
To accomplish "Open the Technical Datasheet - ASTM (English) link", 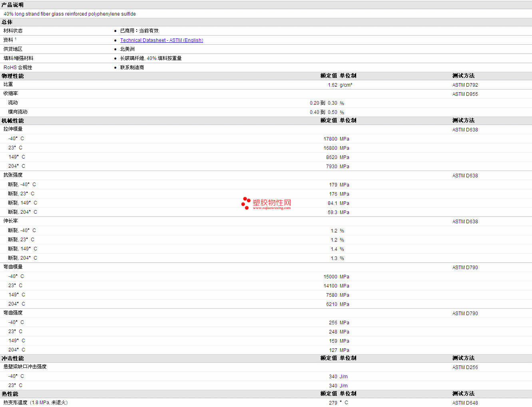I will click(x=161, y=40).
